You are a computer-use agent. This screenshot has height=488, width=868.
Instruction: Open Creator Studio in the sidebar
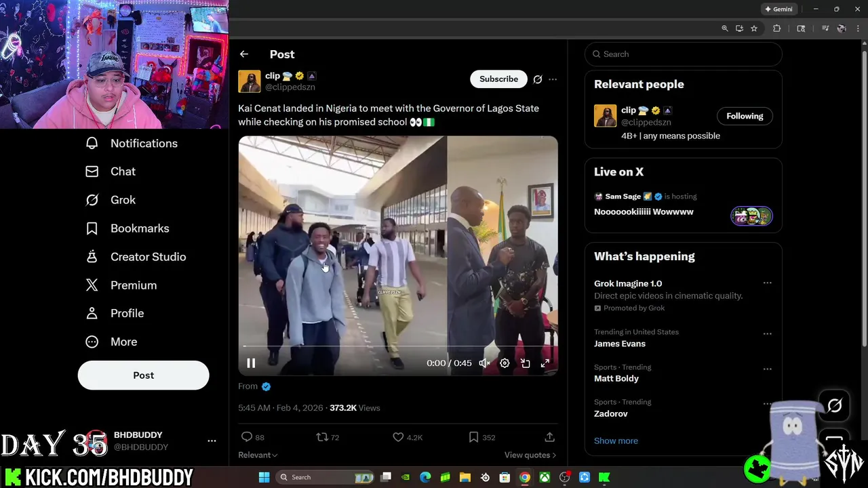pos(136,257)
